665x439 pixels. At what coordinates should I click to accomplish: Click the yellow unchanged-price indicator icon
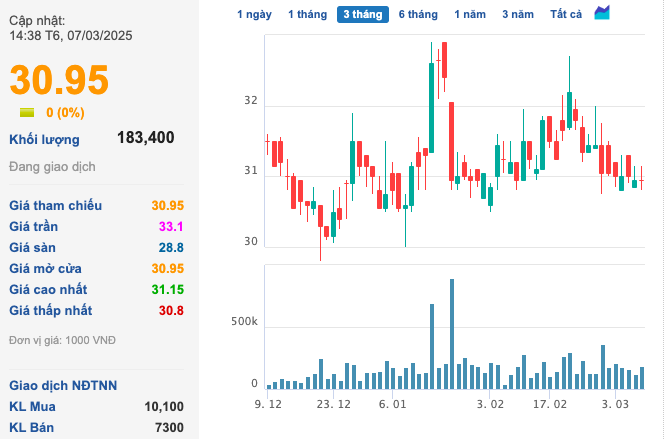[x=27, y=113]
